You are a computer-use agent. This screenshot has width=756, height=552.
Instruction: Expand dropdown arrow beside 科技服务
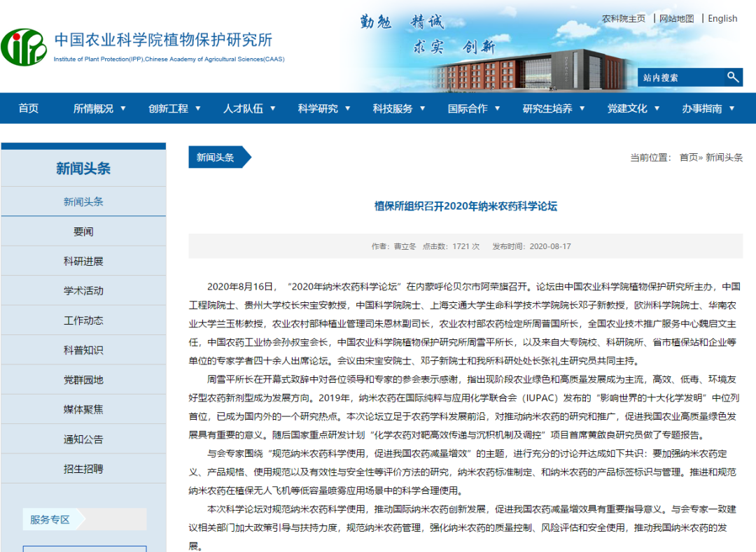pyautogui.click(x=422, y=108)
